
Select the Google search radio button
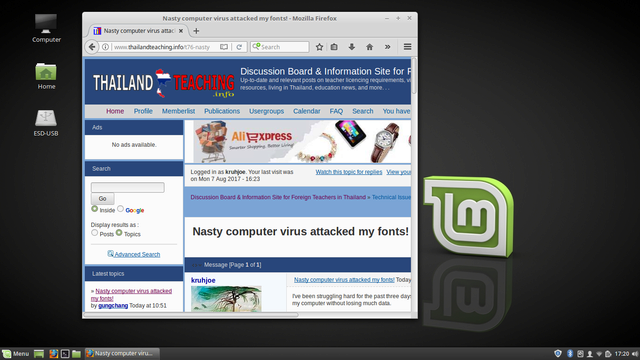click(x=120, y=209)
